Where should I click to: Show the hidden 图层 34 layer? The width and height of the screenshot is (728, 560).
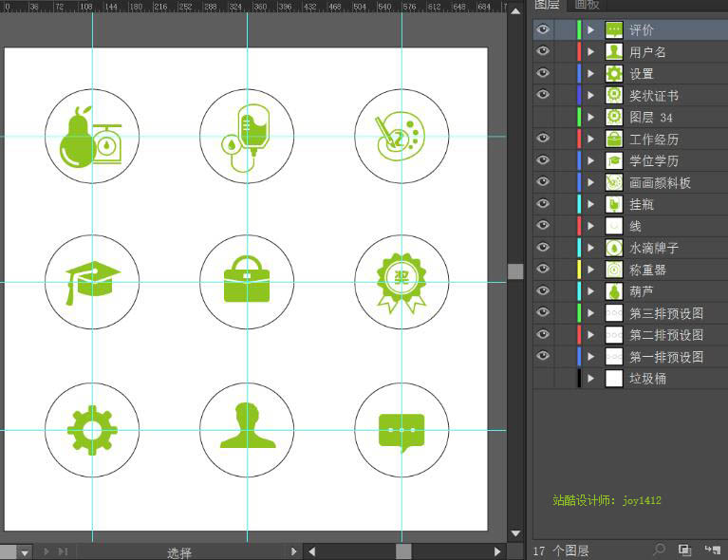tap(543, 117)
